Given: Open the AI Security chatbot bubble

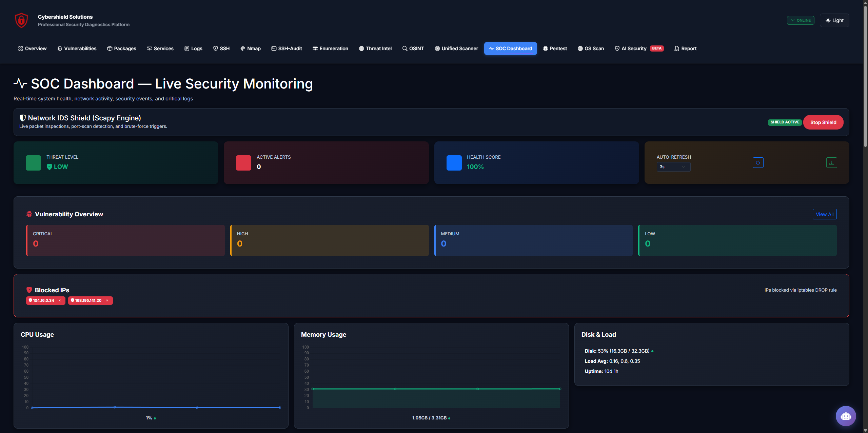Looking at the screenshot, I should tap(846, 416).
